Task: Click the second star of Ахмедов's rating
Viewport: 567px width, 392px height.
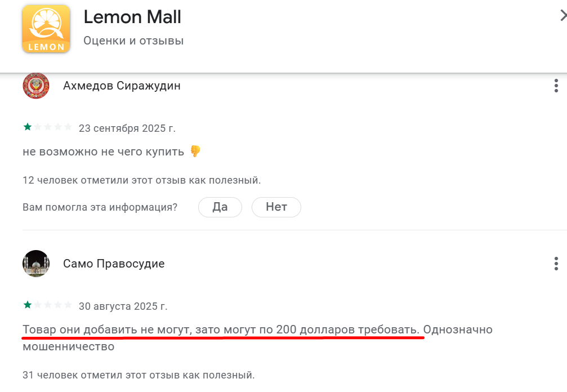Action: tap(37, 127)
